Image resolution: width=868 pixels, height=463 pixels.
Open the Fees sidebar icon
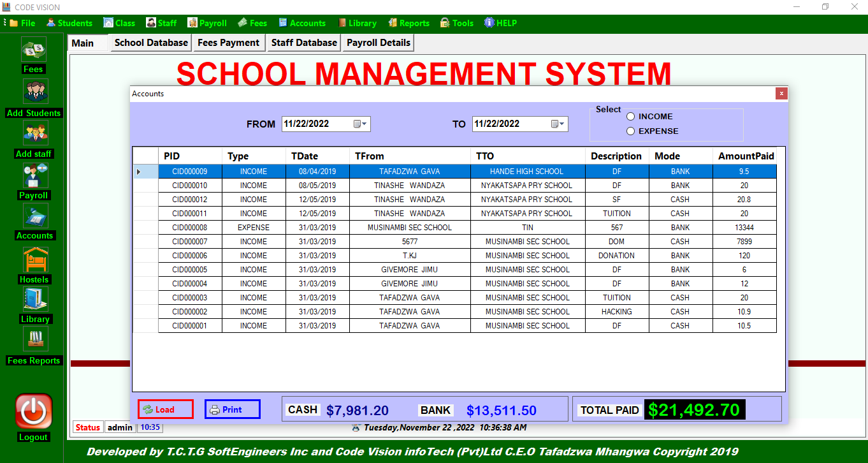pyautogui.click(x=34, y=49)
